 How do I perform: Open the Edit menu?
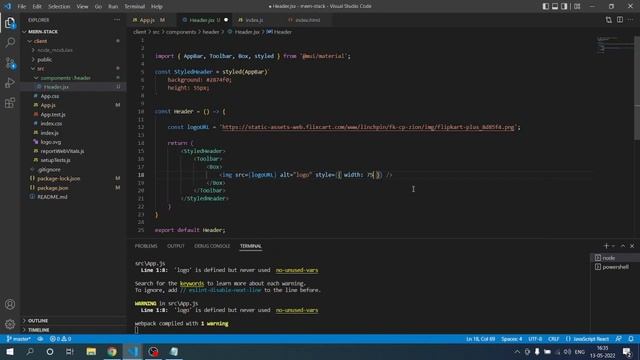[x=37, y=6]
